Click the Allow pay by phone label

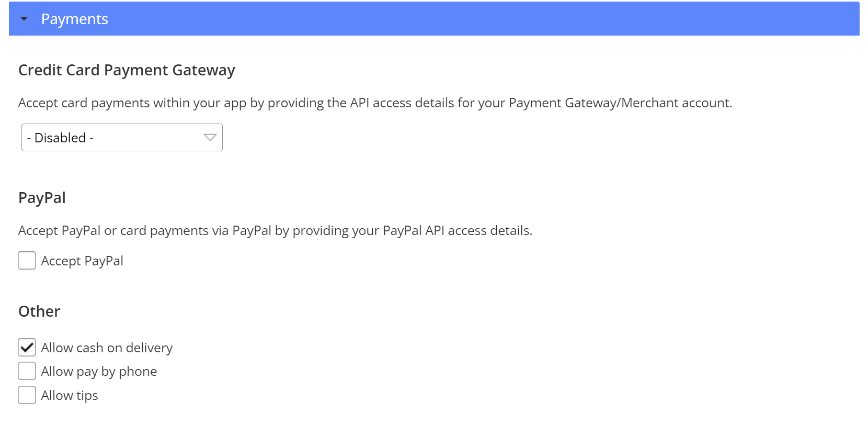tap(99, 371)
